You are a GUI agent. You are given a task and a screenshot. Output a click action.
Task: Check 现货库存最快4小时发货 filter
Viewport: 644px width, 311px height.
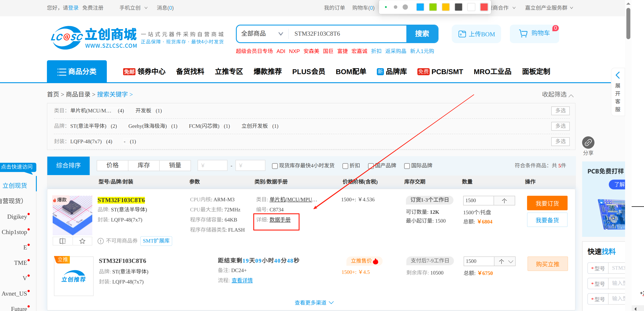(x=274, y=166)
